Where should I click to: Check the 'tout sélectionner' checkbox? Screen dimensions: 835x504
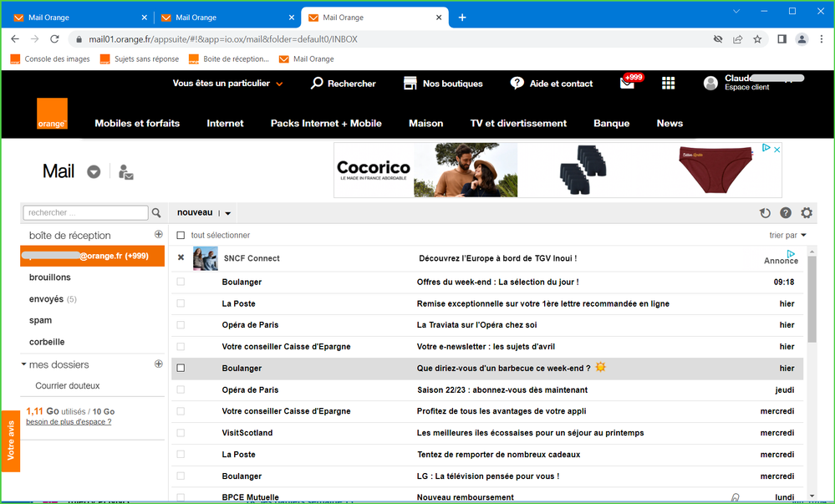point(181,236)
